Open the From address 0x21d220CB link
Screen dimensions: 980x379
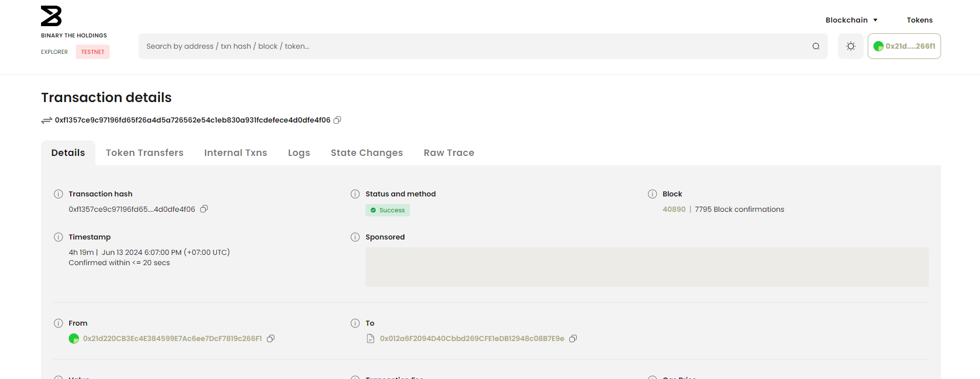point(172,338)
